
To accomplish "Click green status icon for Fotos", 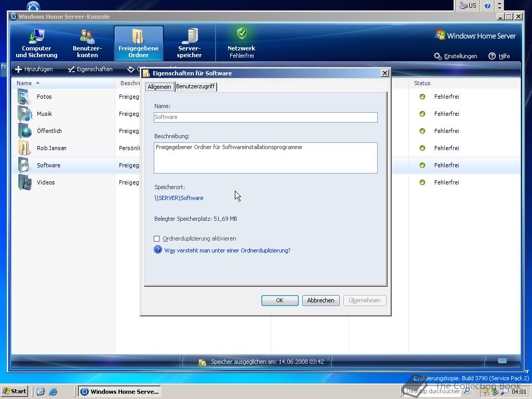I will (422, 97).
